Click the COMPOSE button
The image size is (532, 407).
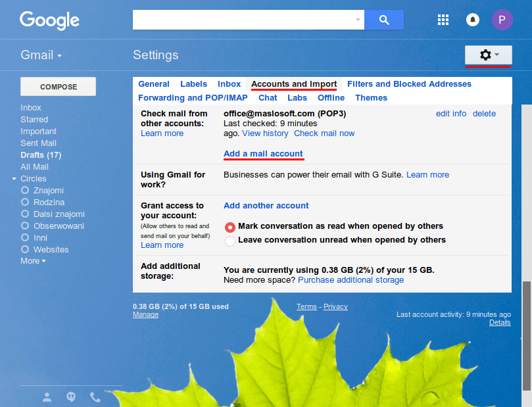pos(59,87)
